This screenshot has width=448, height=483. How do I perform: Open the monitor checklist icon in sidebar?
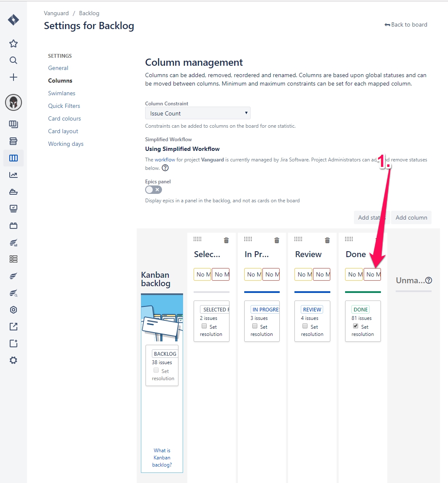tap(13, 209)
